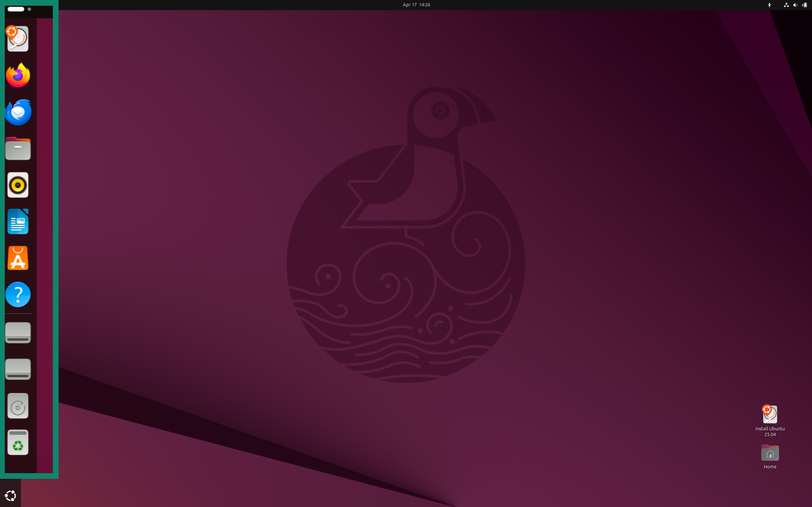Open the Home folder desktop icon

point(769,453)
